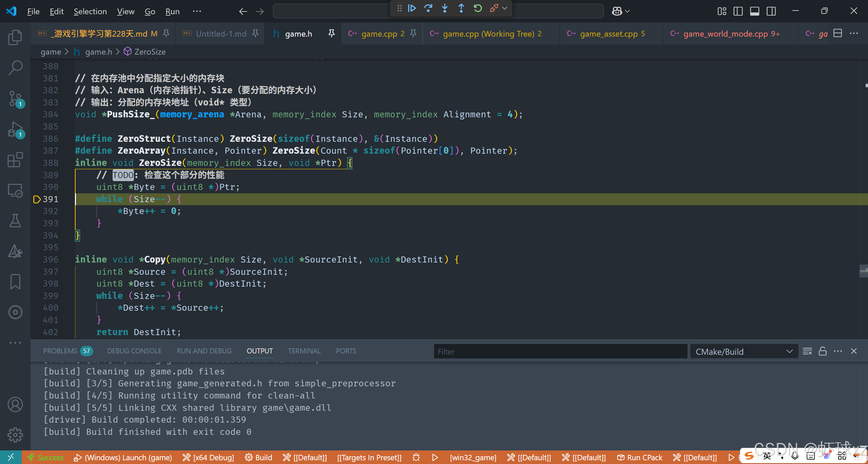The image size is (868, 464).
Task: Open the Copilot chat dropdown arrow
Action: (x=628, y=11)
